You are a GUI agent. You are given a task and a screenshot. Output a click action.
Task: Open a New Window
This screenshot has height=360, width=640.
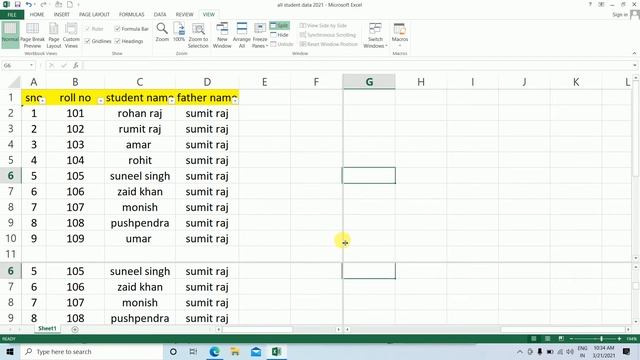[x=222, y=36]
